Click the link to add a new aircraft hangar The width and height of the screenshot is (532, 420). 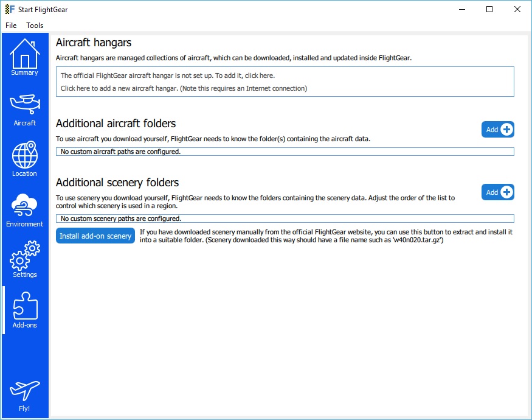tap(184, 88)
